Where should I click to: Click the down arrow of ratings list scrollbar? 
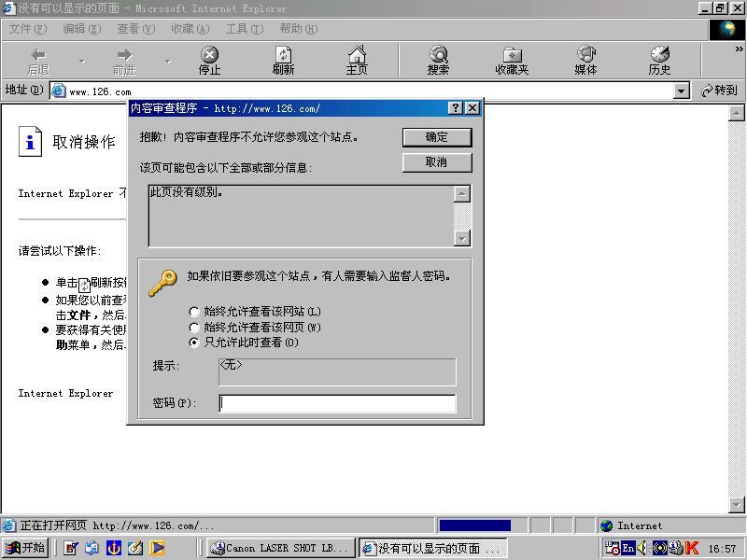tap(462, 238)
